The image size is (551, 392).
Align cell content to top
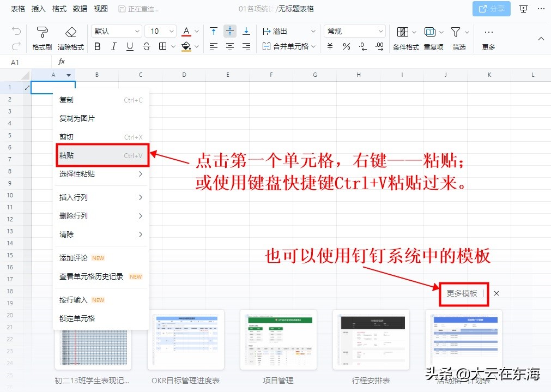coord(214,31)
